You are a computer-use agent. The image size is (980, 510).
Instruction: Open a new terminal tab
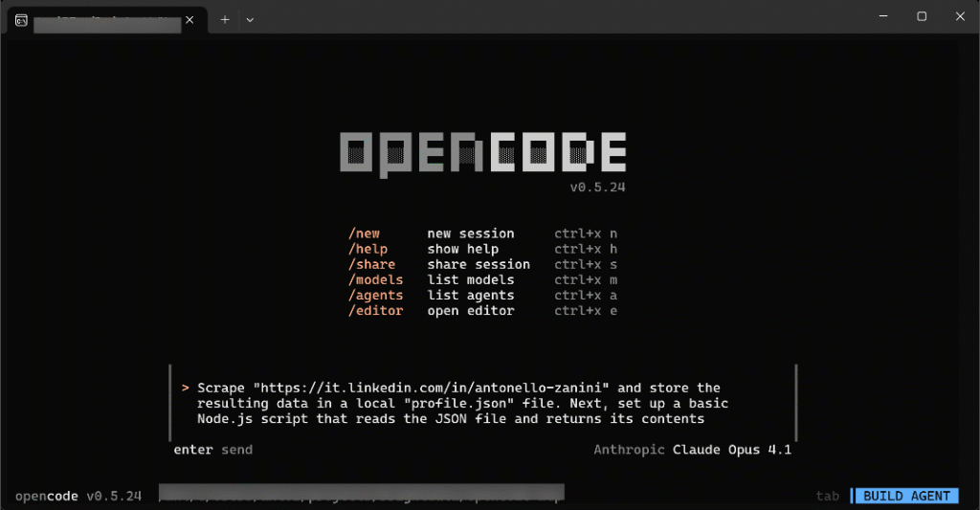[x=225, y=19]
